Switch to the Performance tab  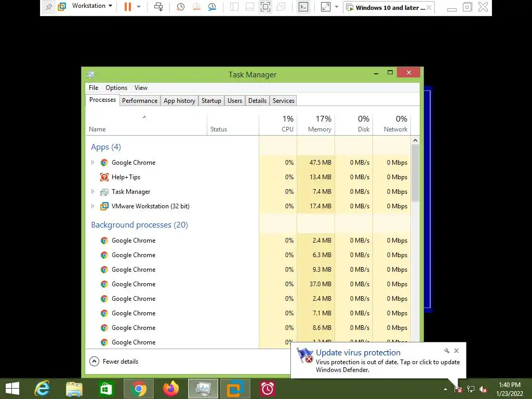click(140, 101)
